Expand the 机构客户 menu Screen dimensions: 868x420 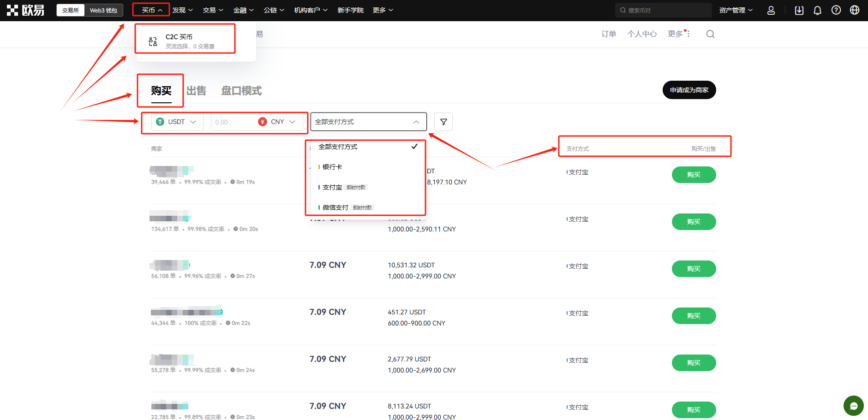[x=311, y=10]
